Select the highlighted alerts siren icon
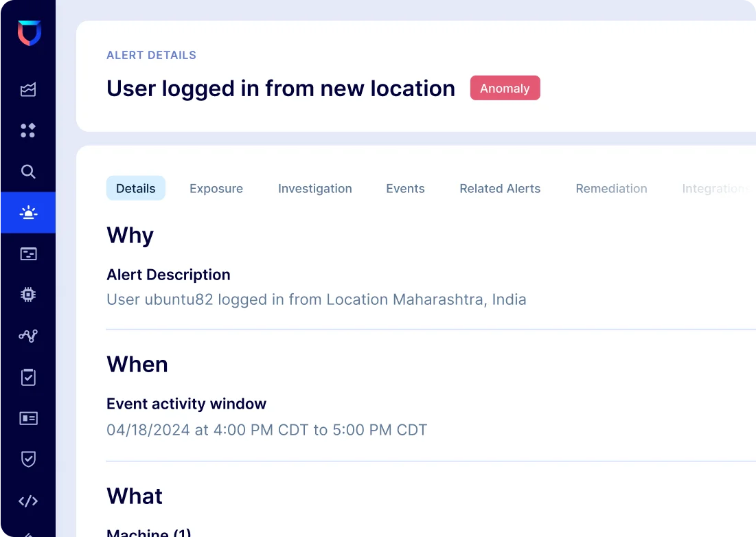The image size is (756, 537). 28,213
